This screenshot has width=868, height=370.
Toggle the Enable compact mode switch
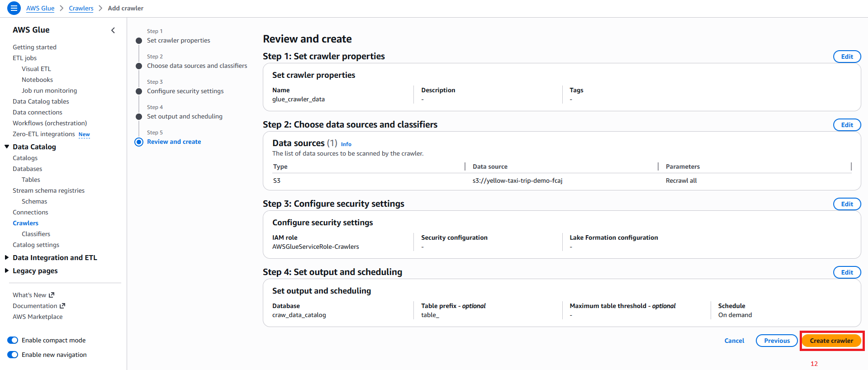click(13, 340)
